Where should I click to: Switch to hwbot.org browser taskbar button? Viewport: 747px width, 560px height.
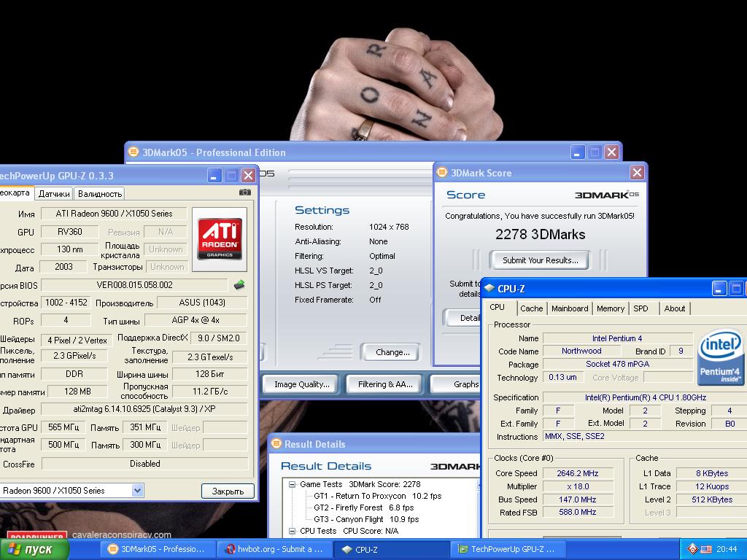point(275,549)
